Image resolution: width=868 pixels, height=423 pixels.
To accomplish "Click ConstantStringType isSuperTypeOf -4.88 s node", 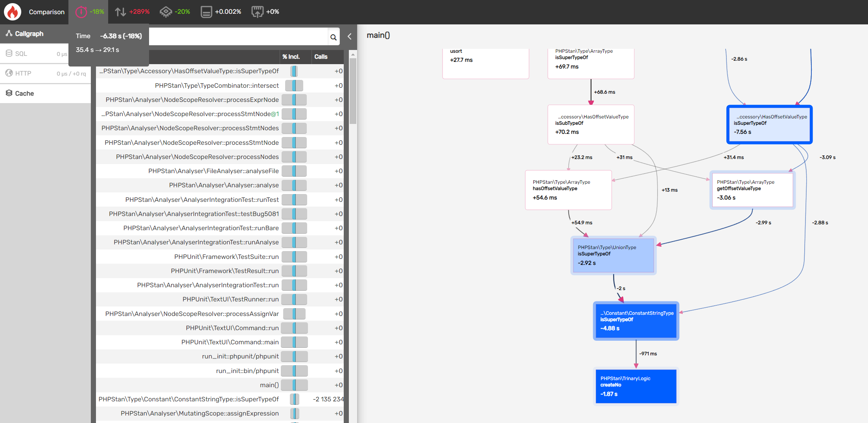I will [x=636, y=321].
